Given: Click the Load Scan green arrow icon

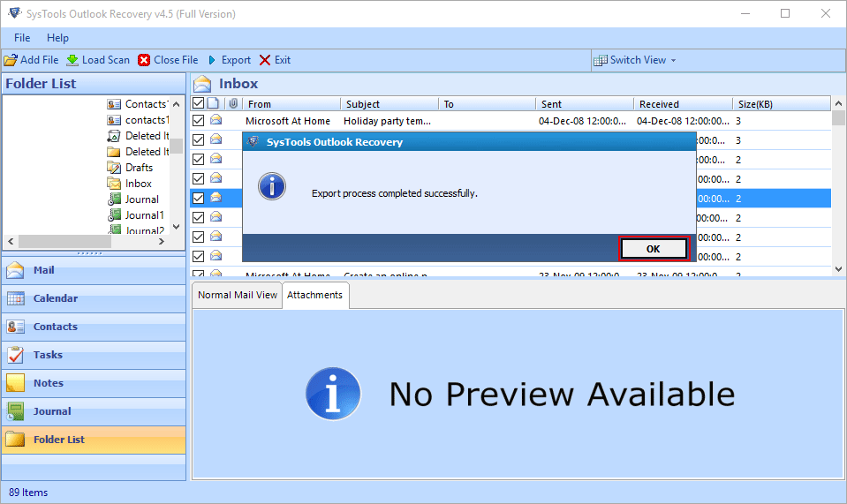Looking at the screenshot, I should pos(72,60).
